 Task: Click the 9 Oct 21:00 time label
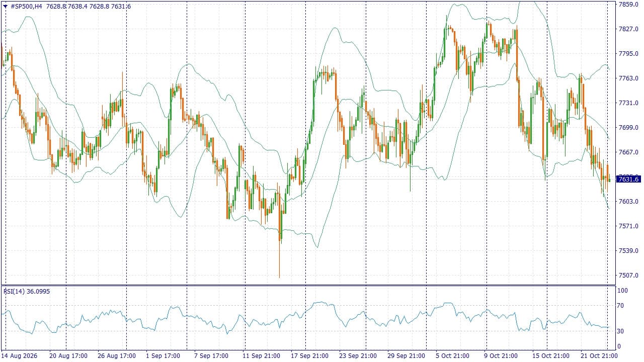502,355
